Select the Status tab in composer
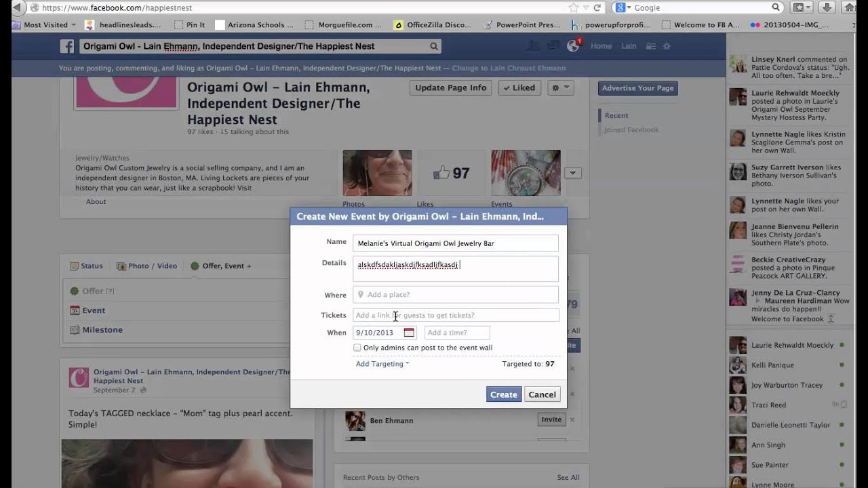The image size is (868, 488). (86, 266)
